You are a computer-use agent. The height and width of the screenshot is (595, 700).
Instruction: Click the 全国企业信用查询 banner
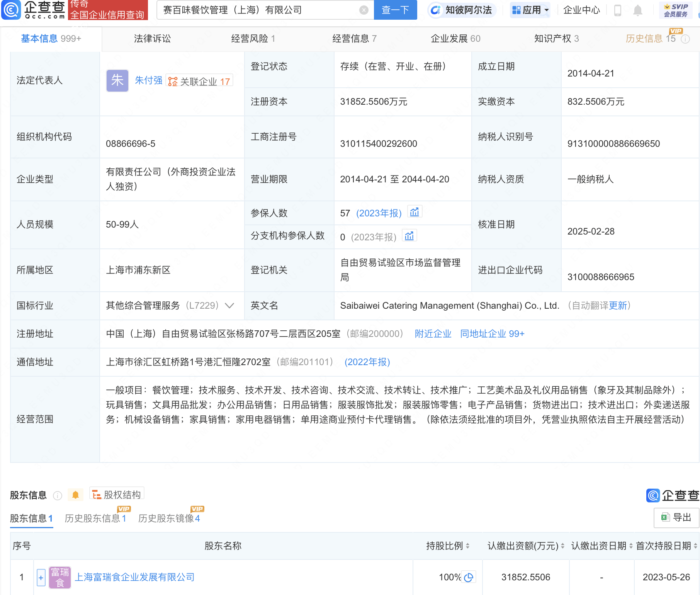pos(108,10)
